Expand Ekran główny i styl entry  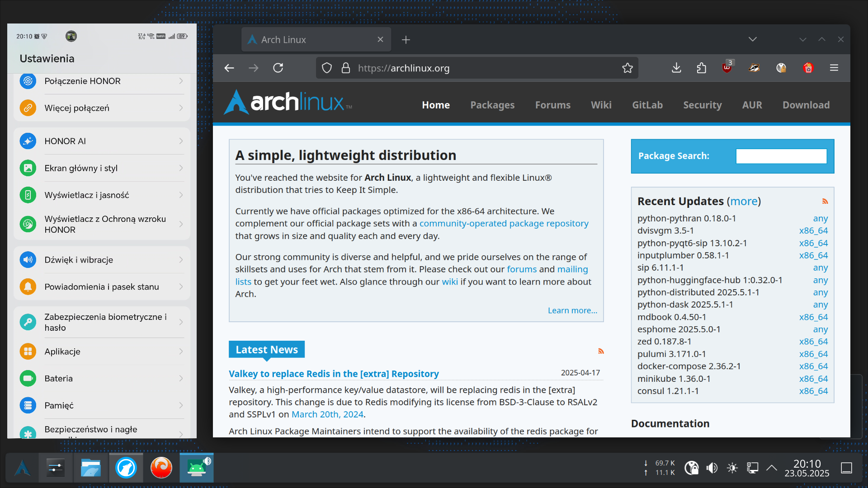click(102, 168)
